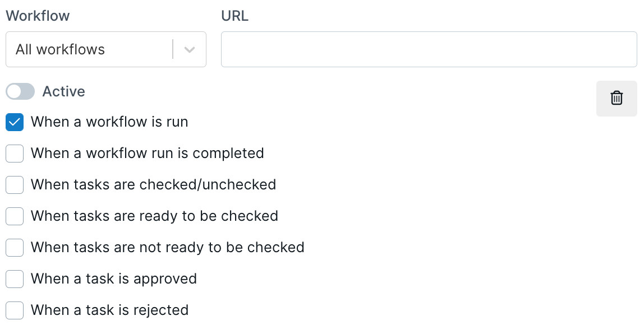Viewport: 644px width, 325px height.
Task: Click the "URL" field label
Action: point(234,16)
